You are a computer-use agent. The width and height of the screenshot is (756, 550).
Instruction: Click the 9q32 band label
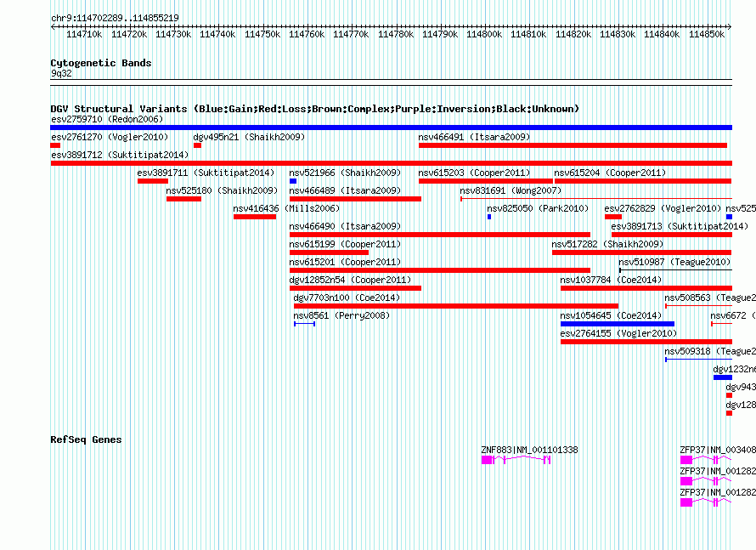click(61, 73)
